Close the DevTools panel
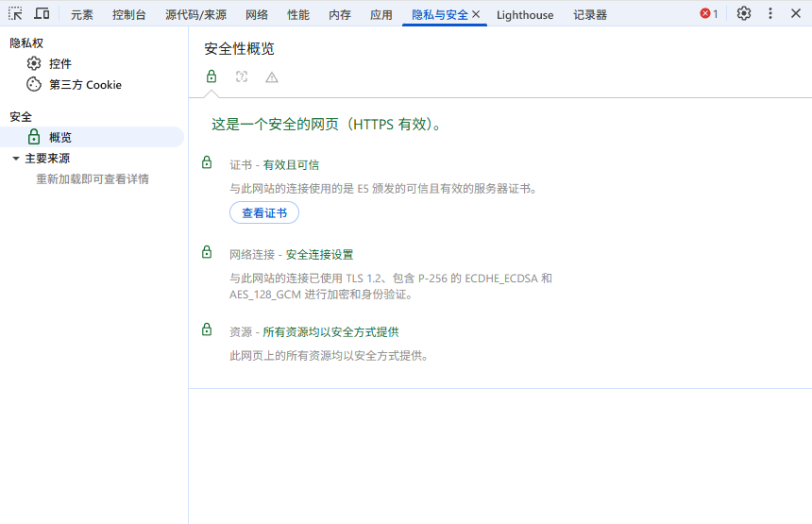 tap(796, 13)
